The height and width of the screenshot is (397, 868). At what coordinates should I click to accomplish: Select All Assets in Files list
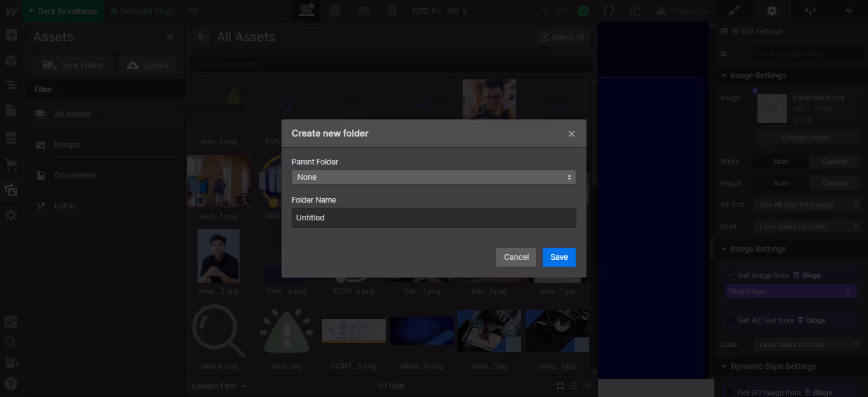[106, 114]
